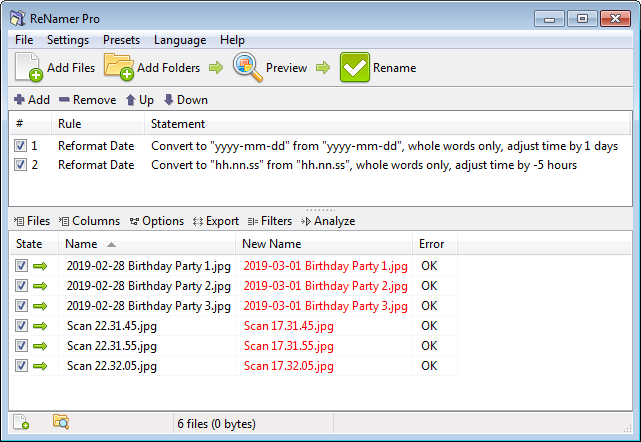641x442 pixels.
Task: Click the Add Files button label
Action: [71, 68]
